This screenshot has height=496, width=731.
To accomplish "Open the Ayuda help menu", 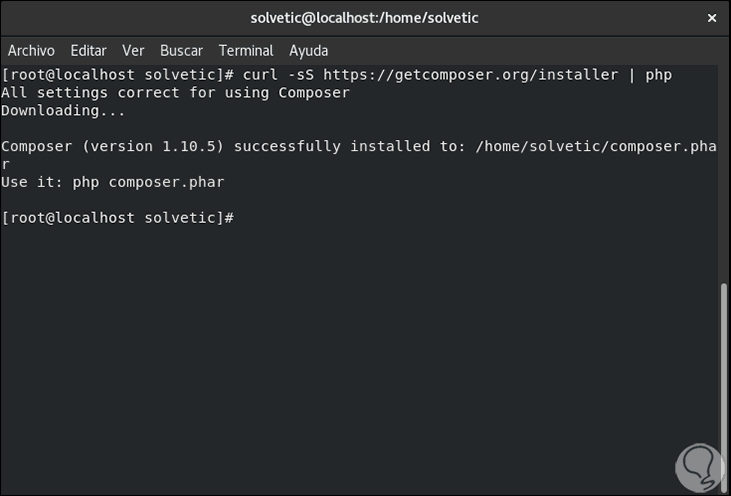I will (x=309, y=50).
